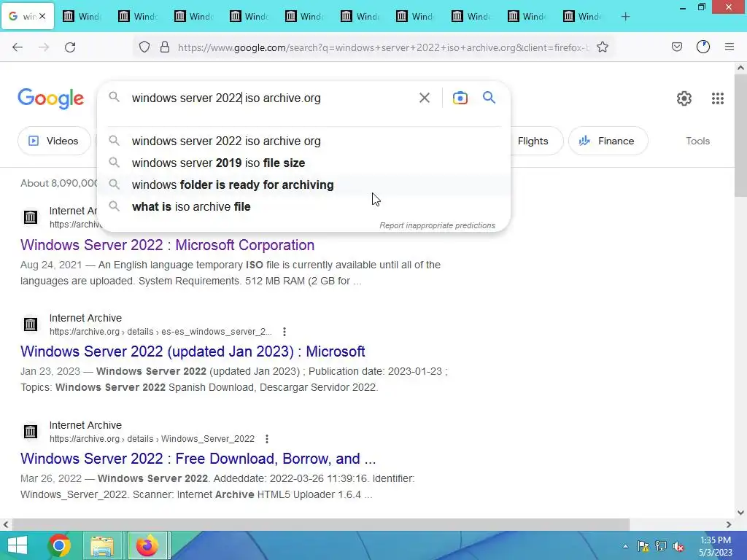Open the Firefox account profile icon

point(703,47)
